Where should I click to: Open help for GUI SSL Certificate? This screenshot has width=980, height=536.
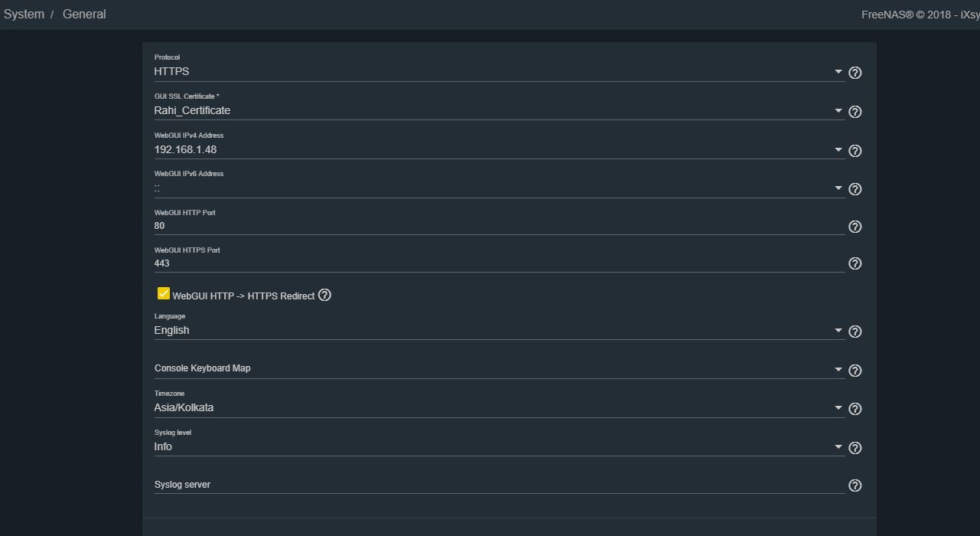[855, 112]
